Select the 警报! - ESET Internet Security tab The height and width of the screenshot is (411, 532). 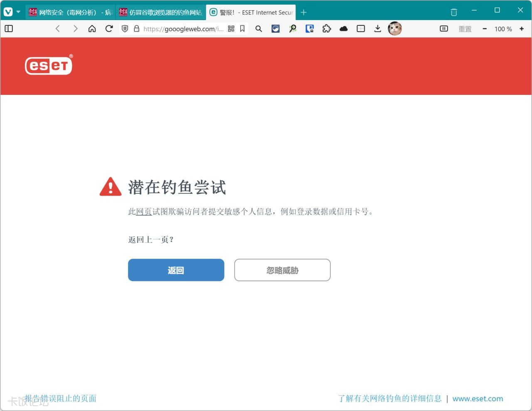pos(251,12)
